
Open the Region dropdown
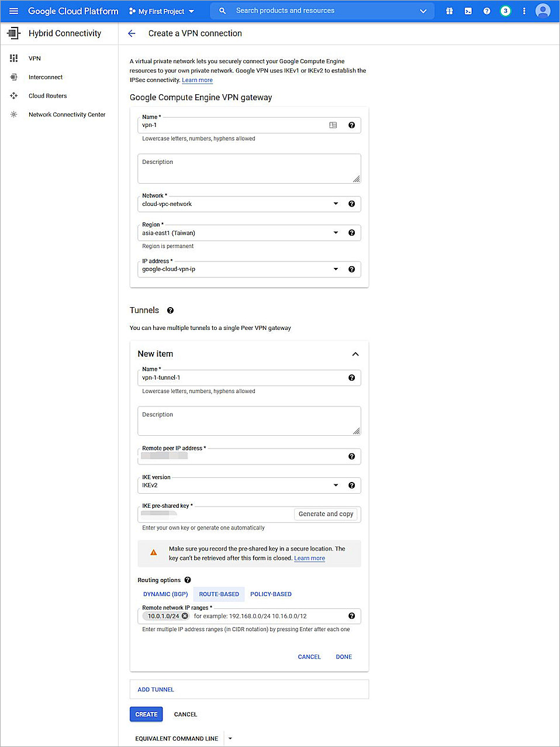point(336,232)
